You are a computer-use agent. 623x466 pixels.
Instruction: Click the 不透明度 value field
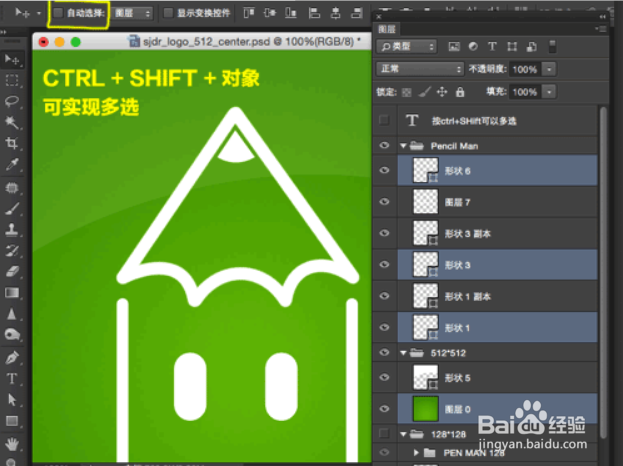pyautogui.click(x=526, y=70)
